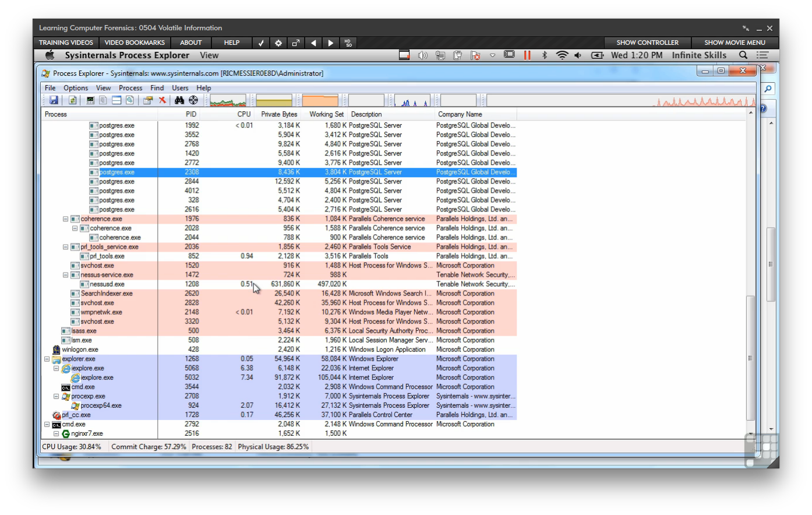This screenshot has height=515, width=812.
Task: Click the previous video arrow icon
Action: [313, 43]
